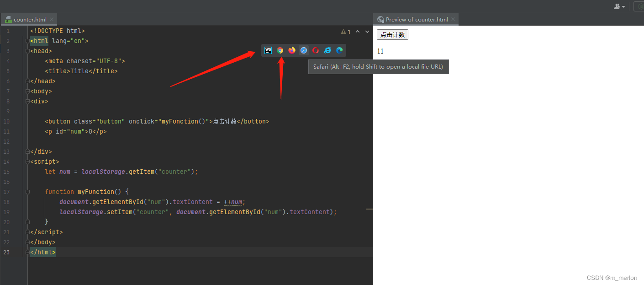Click the 点击计数 button in preview
The height and width of the screenshot is (285, 644).
point(392,35)
